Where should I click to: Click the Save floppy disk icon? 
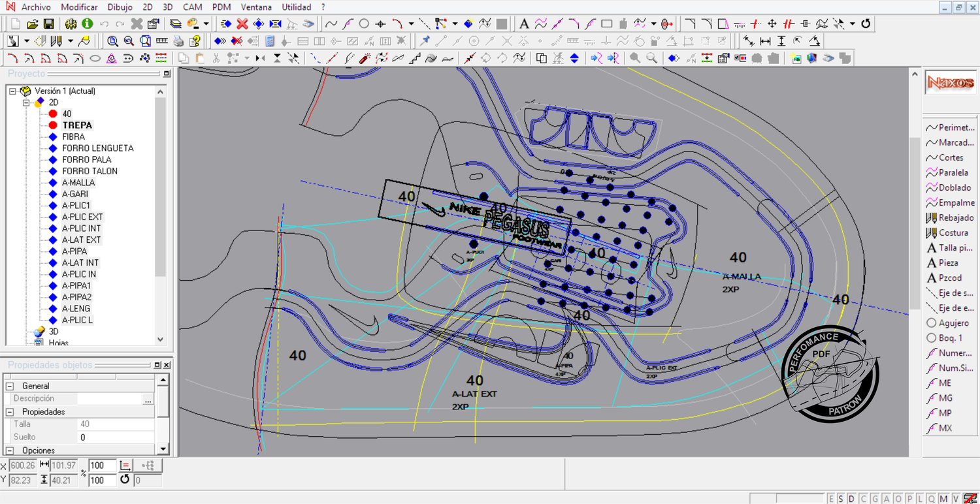click(49, 24)
